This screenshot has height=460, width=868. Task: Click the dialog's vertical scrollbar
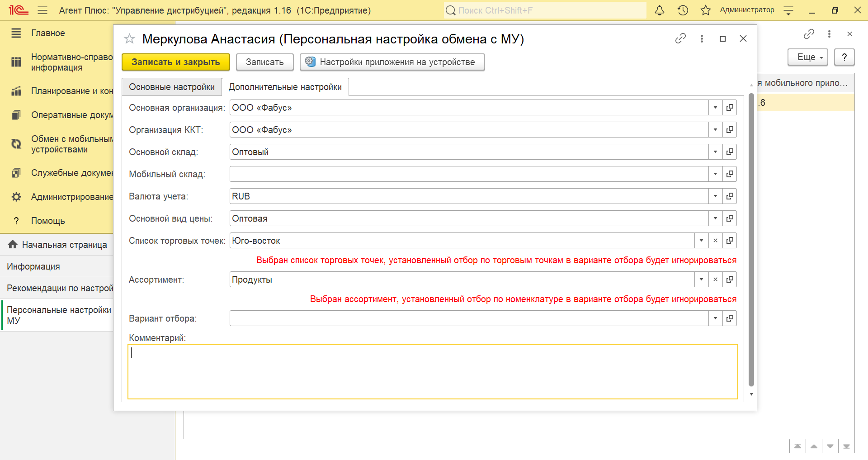pyautogui.click(x=751, y=240)
